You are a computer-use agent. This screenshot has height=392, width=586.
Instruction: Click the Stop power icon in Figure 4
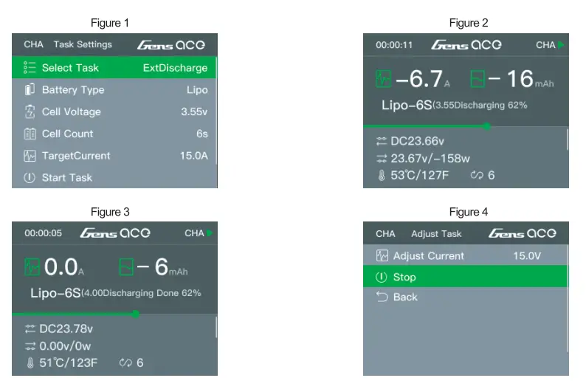coord(382,278)
